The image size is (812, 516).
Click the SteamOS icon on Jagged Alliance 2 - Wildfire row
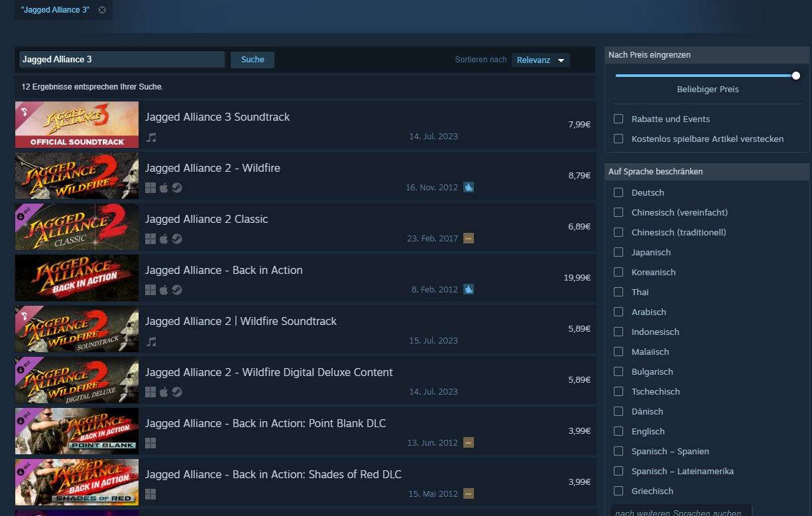click(177, 188)
